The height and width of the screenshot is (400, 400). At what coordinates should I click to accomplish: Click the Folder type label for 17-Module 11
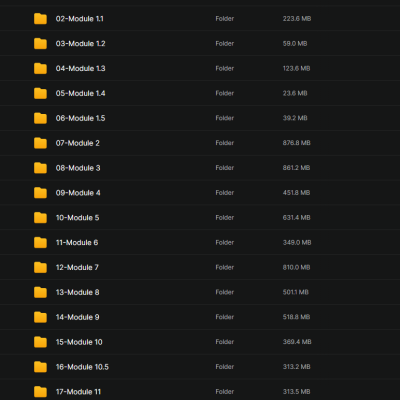[225, 392]
